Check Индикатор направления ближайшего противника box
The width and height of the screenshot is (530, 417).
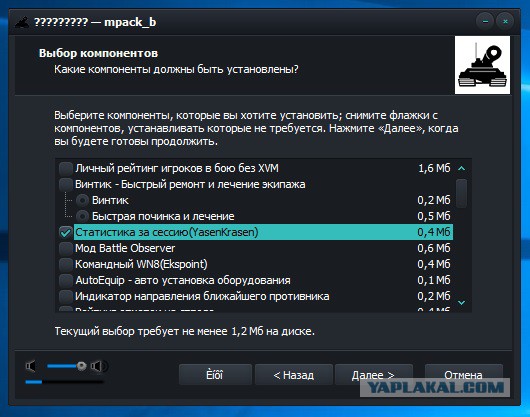click(66, 296)
